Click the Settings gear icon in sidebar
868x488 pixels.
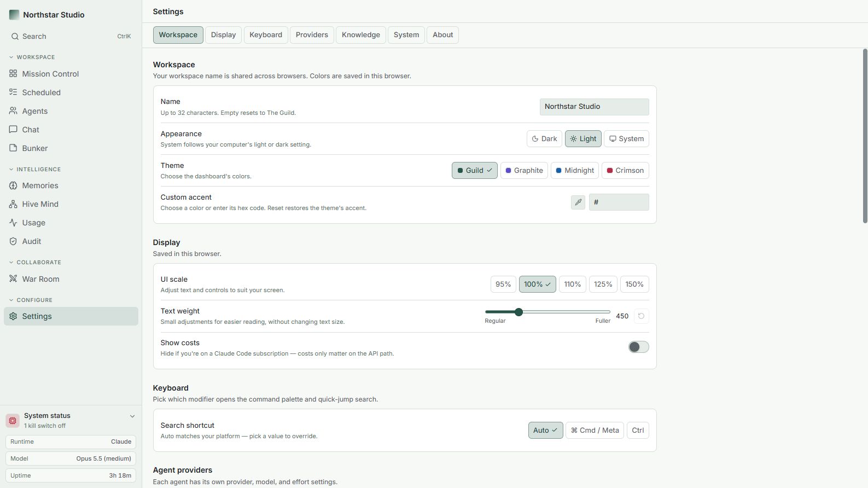pyautogui.click(x=13, y=316)
